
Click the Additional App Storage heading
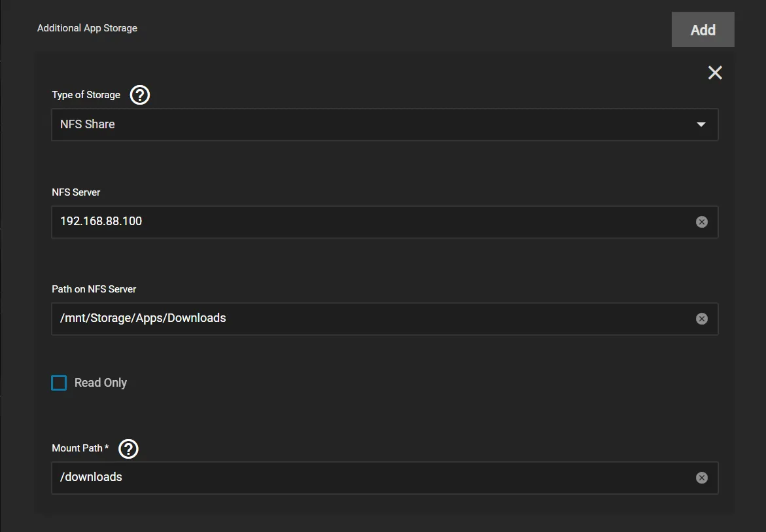pos(87,28)
